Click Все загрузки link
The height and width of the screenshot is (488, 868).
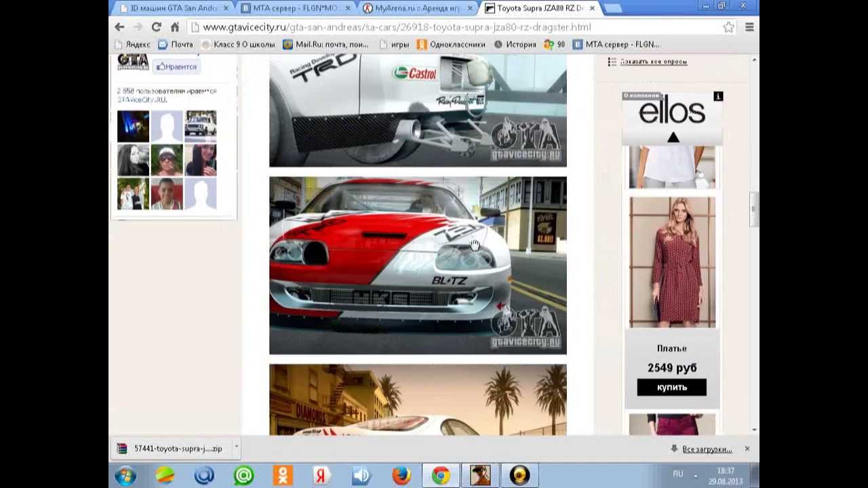707,449
